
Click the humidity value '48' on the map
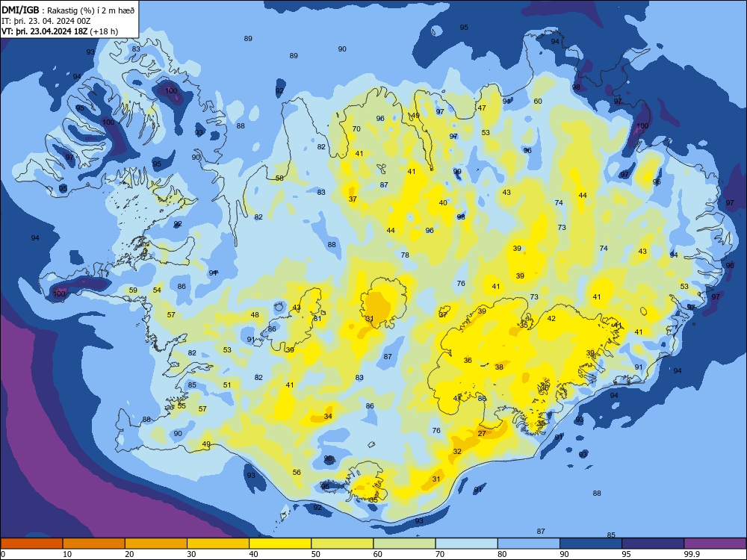255,315
